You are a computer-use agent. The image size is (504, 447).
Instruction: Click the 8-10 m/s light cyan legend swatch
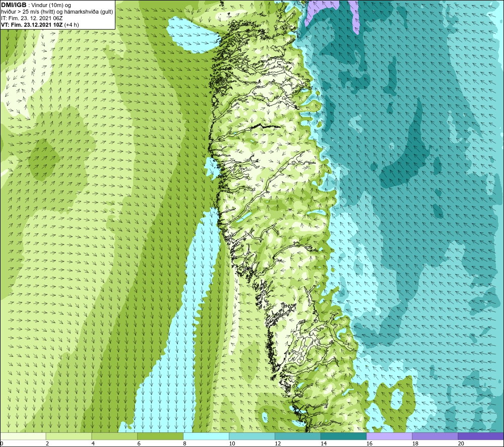[x=206, y=436]
